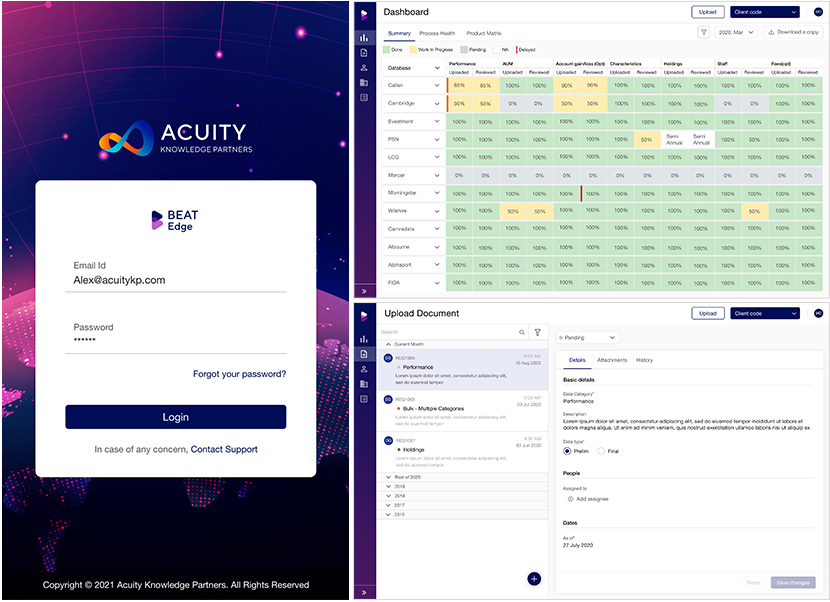The width and height of the screenshot is (830, 602).
Task: Expand the Morningstar row
Action: click(437, 193)
